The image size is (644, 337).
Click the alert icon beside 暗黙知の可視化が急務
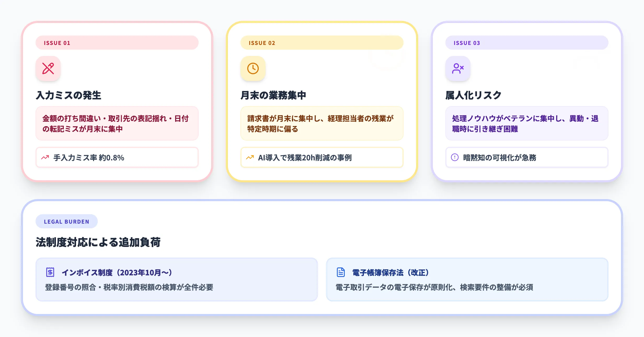coord(455,157)
